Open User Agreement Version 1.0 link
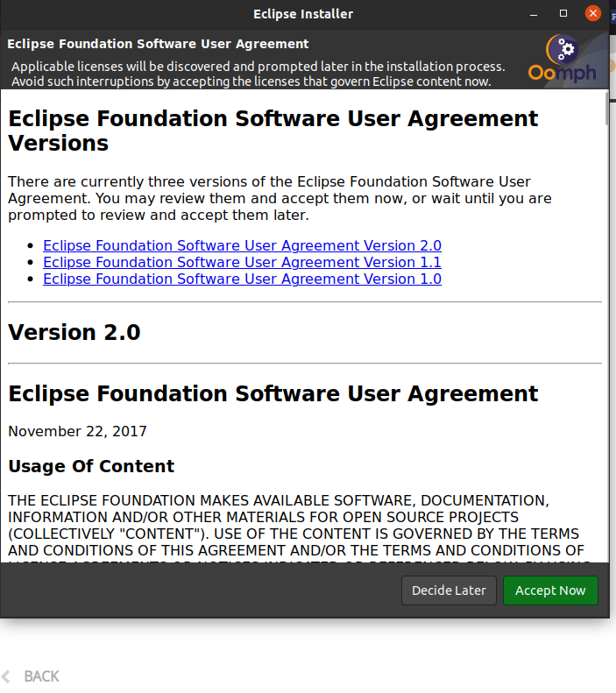The height and width of the screenshot is (693, 616). 242,279
